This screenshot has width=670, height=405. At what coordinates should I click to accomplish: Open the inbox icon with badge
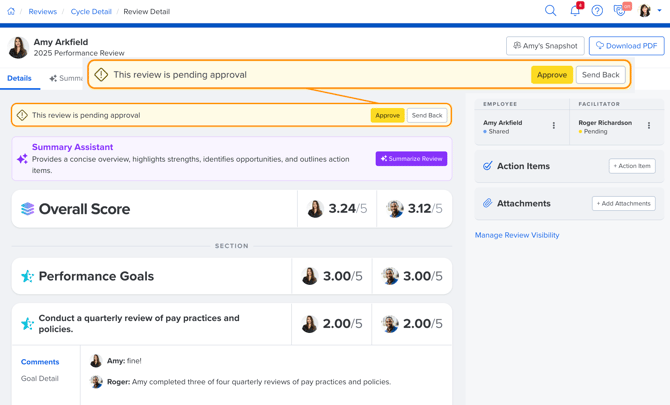[x=620, y=11]
